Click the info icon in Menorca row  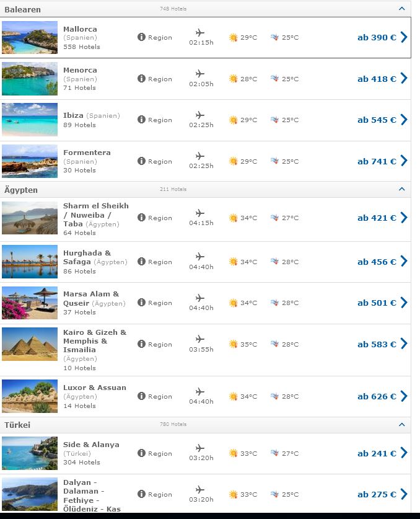[141, 79]
